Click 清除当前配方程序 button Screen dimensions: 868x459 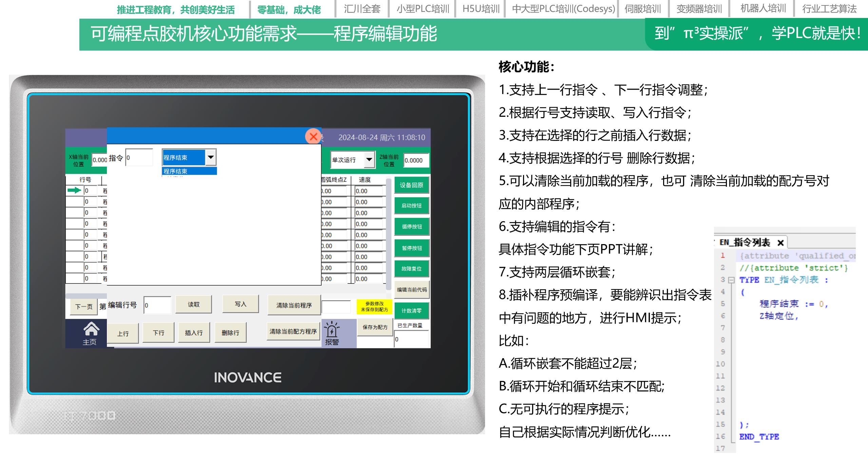tap(293, 331)
